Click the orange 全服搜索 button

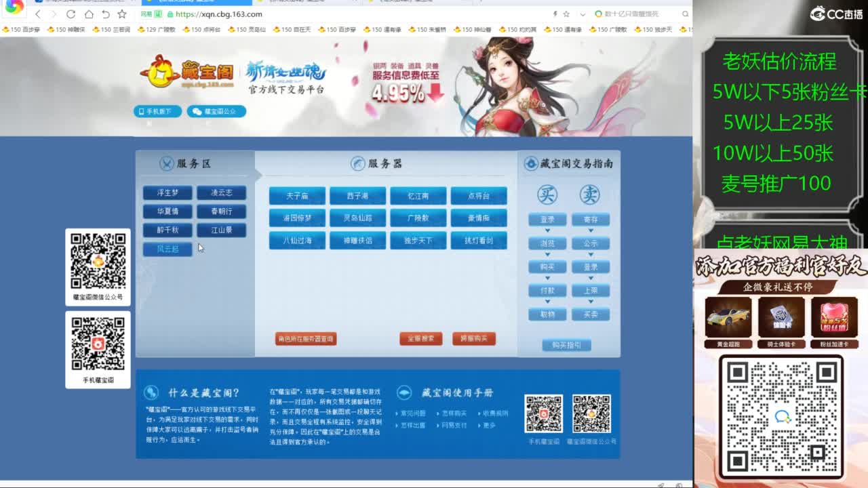[422, 338]
